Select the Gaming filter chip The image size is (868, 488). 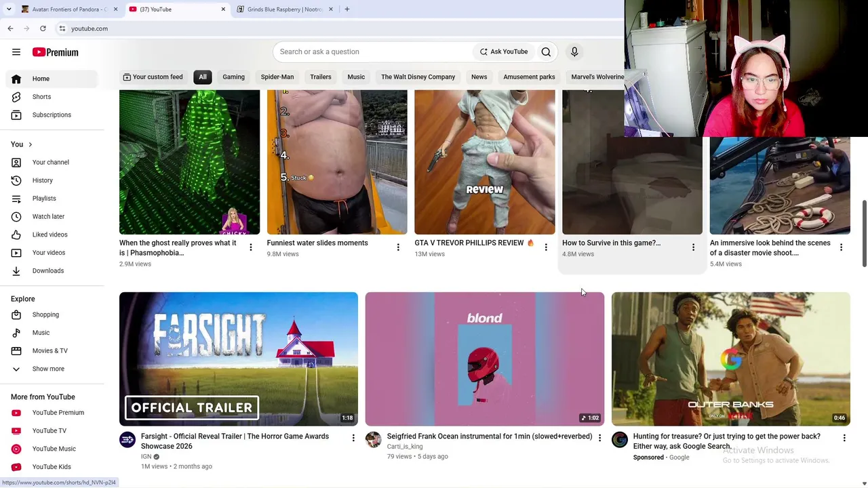pos(233,77)
